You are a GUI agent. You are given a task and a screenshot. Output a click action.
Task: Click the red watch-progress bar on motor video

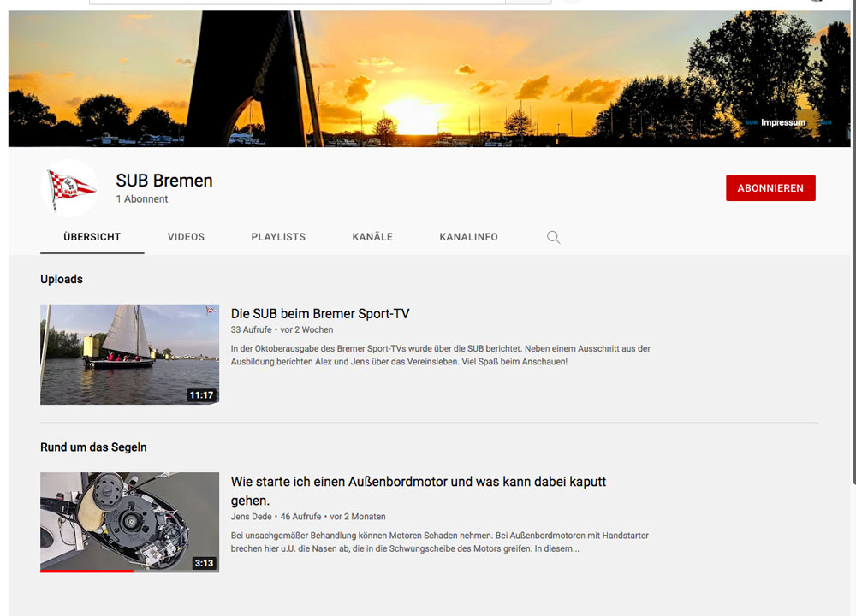pyautogui.click(x=86, y=572)
